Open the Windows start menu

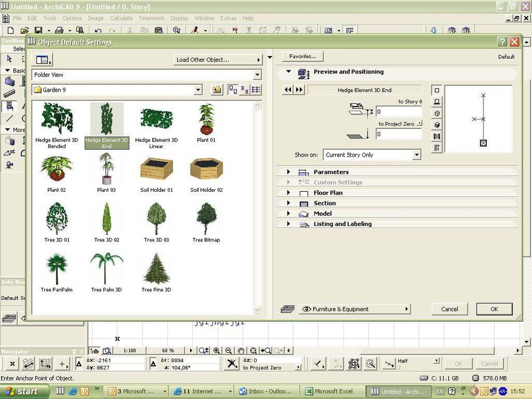tap(24, 391)
